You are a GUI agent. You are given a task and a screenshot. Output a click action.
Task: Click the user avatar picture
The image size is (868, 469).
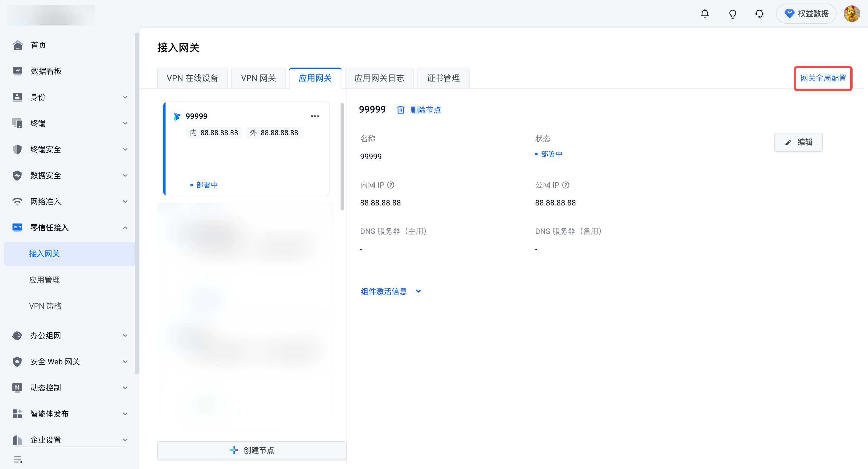point(851,14)
